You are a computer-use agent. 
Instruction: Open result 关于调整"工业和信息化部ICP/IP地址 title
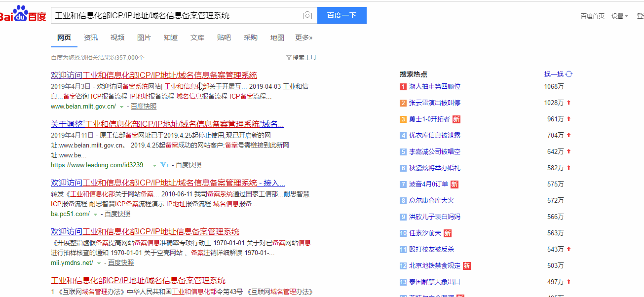tap(167, 124)
